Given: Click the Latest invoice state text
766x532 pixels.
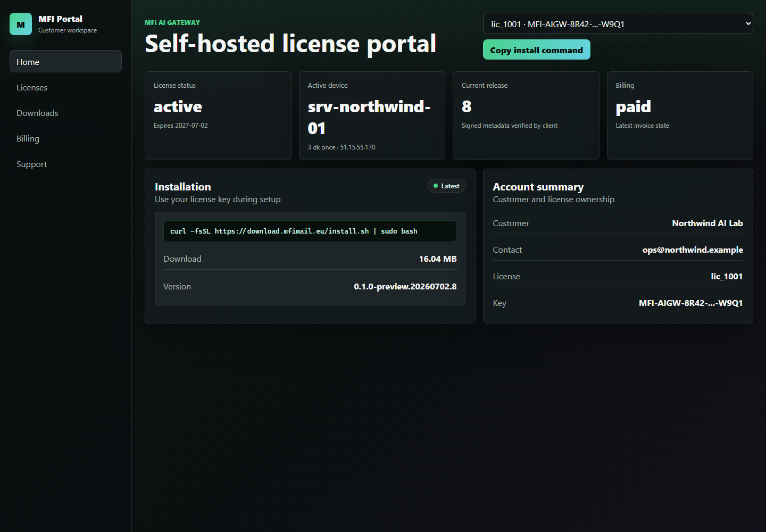Looking at the screenshot, I should click(x=642, y=126).
